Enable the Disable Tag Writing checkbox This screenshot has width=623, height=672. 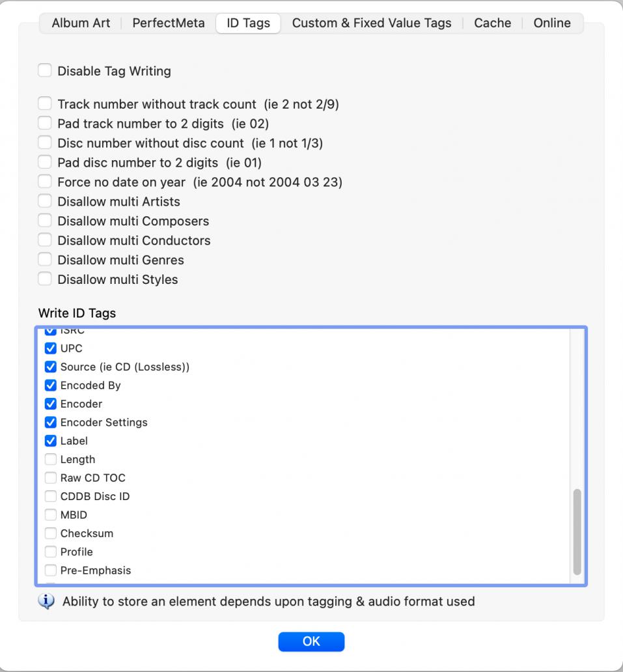(x=44, y=71)
